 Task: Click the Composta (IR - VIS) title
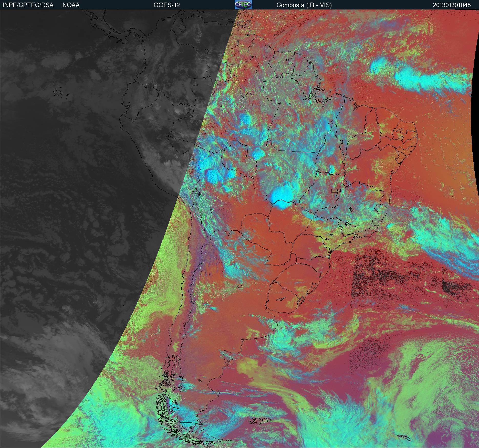[x=304, y=5]
